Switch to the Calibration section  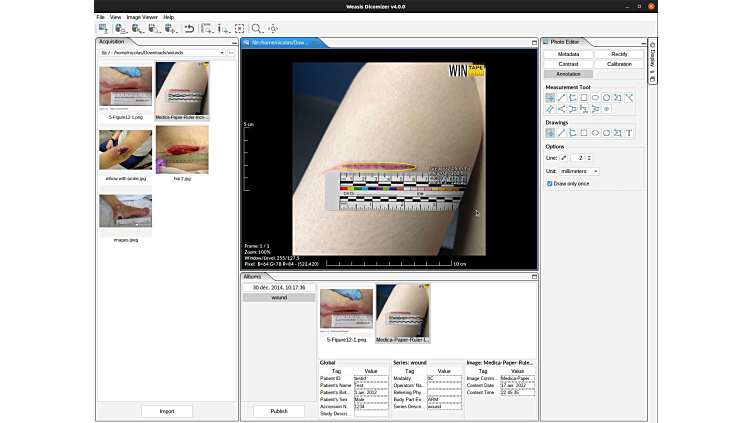(619, 64)
